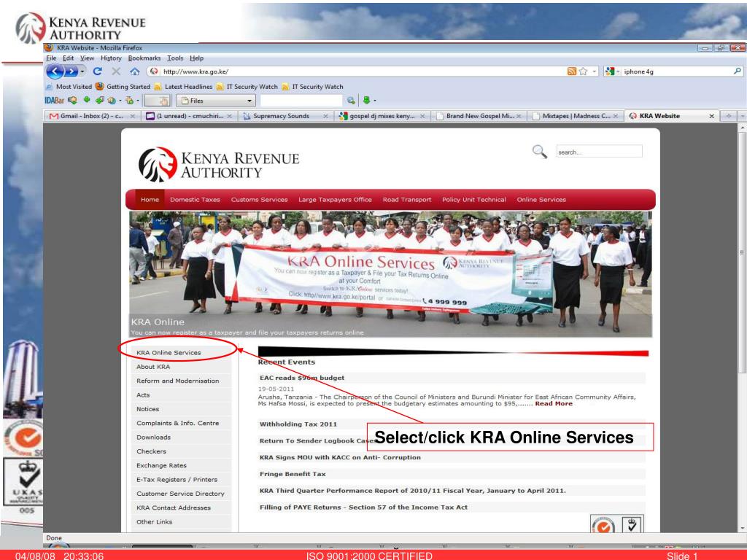Switch to the Brand New Gospel Mi... tab
747x560 pixels.
[479, 116]
